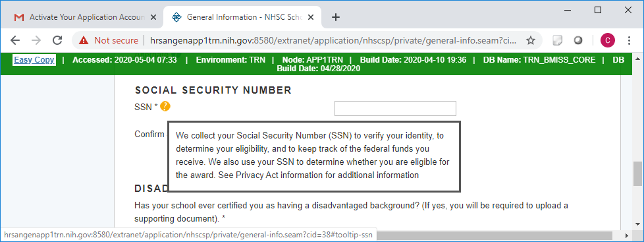Click into the SSN input field

[395, 109]
